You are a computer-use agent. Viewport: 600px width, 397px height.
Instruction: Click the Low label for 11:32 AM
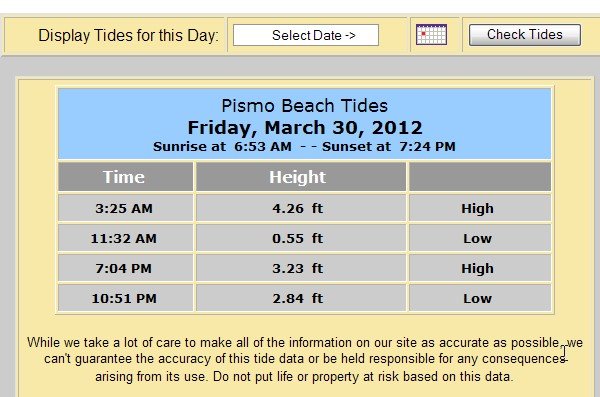477,238
